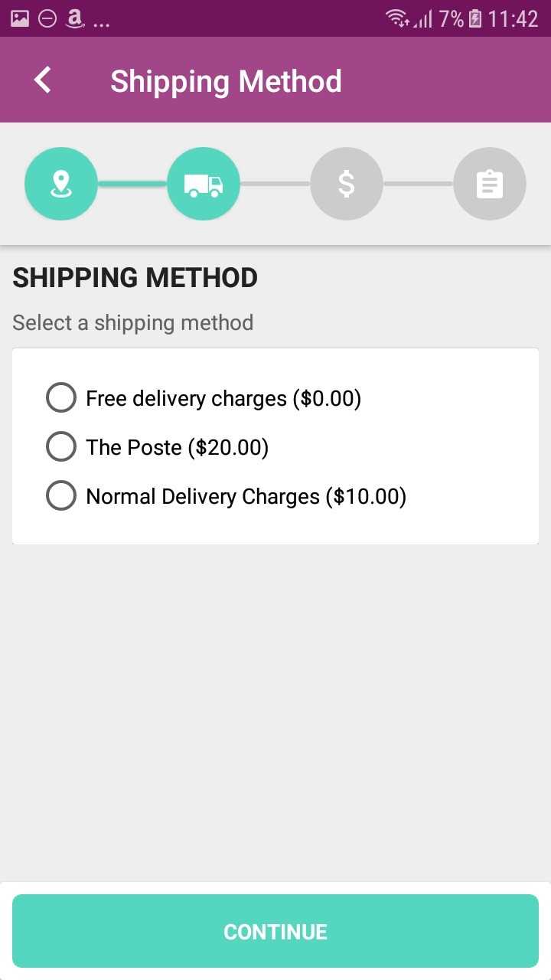Screen dimensions: 551x980
Task: Tap the Wi-Fi status icon
Action: tap(396, 18)
